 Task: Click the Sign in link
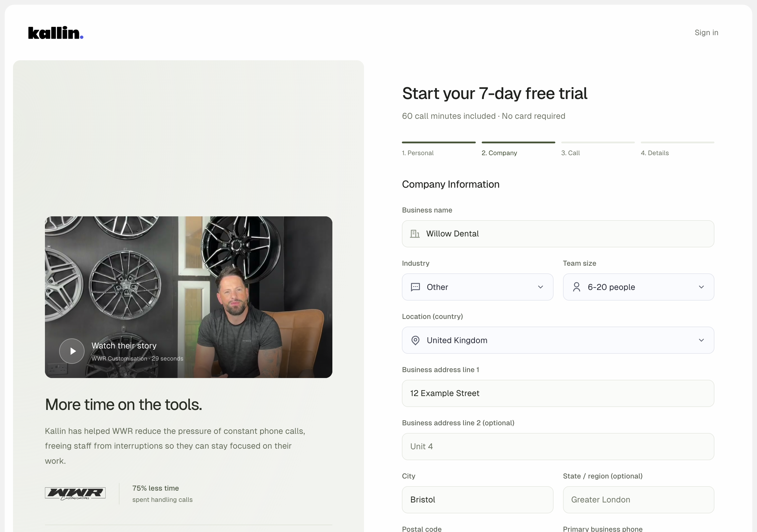tap(706, 33)
